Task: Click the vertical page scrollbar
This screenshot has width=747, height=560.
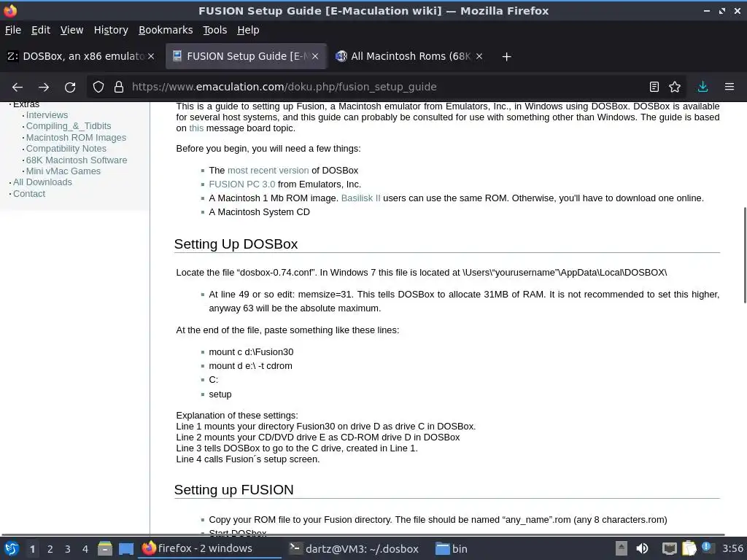Action: (744, 254)
